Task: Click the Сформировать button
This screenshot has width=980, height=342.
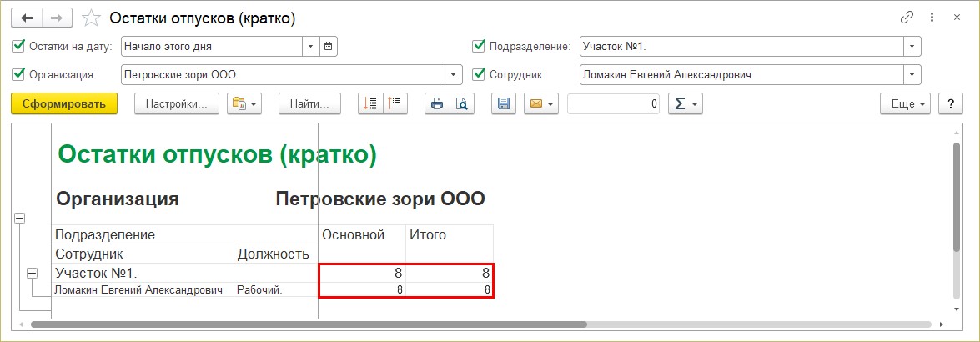Action: (x=63, y=103)
